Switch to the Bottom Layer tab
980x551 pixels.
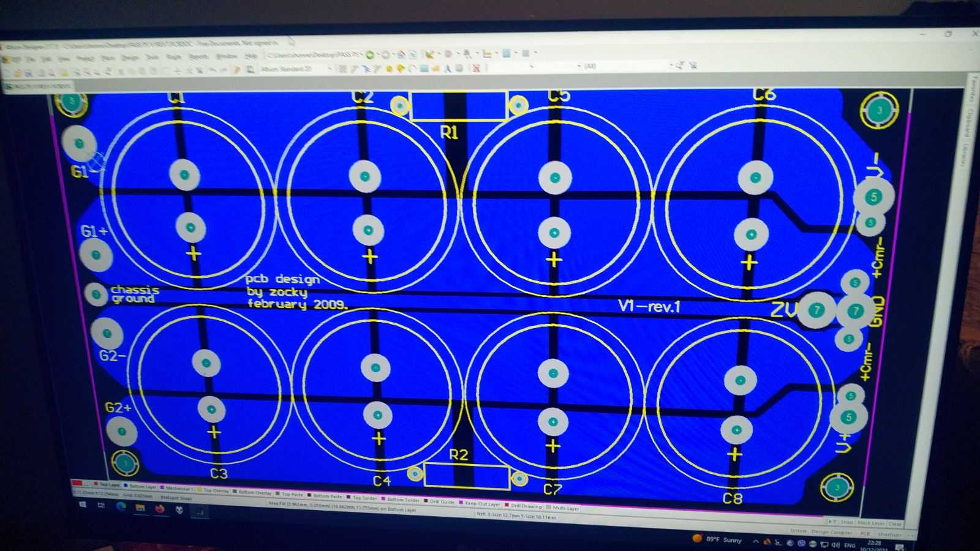pos(143,487)
